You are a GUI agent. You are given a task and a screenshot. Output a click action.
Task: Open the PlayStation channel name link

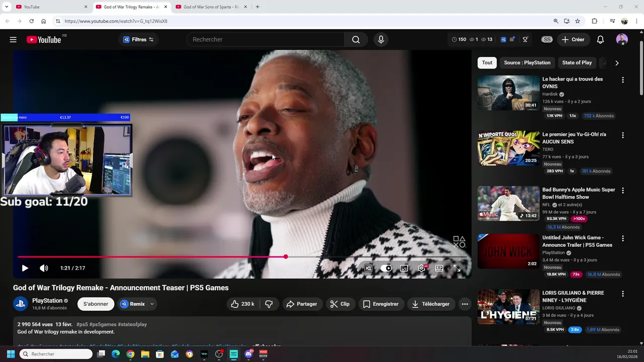pyautogui.click(x=47, y=301)
